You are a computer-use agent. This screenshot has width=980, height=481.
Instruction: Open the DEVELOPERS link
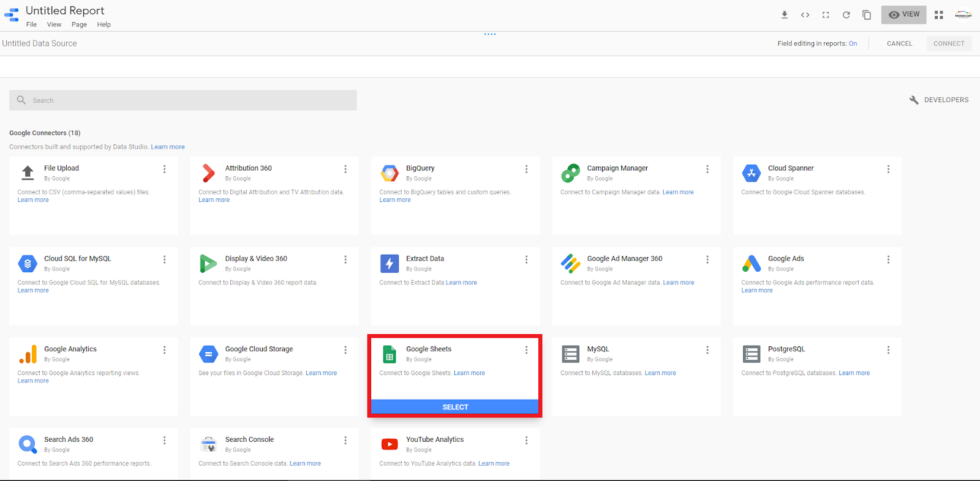(x=939, y=100)
